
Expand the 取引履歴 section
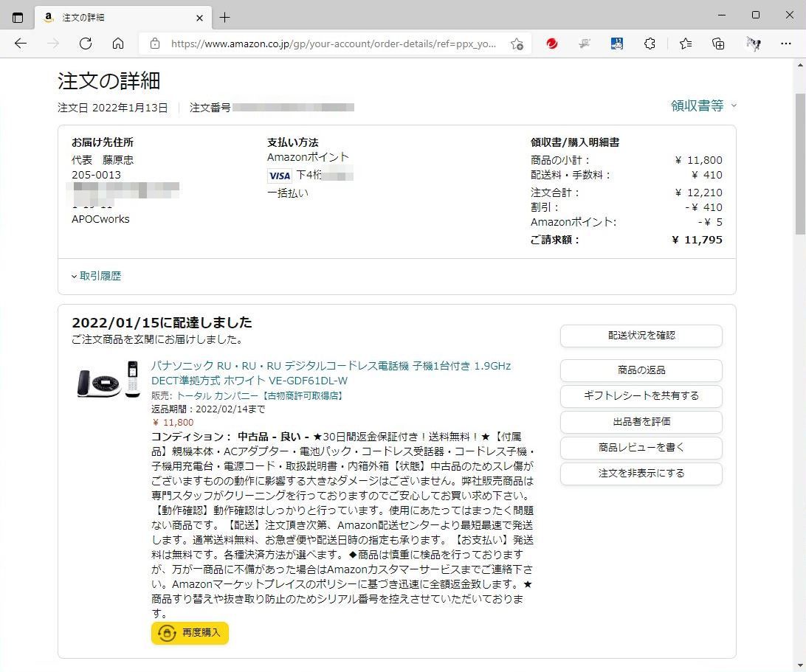(x=96, y=276)
